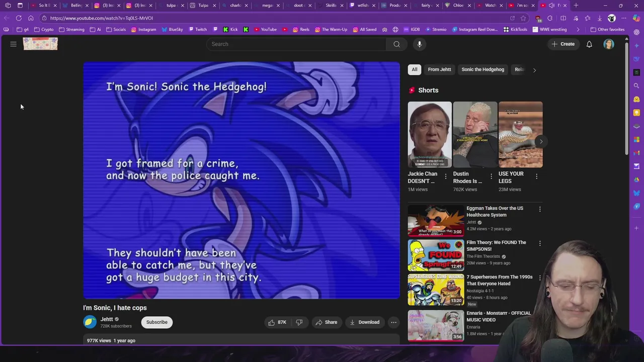
Task: Open the Copilot icon in sidebar
Action: coord(636,18)
